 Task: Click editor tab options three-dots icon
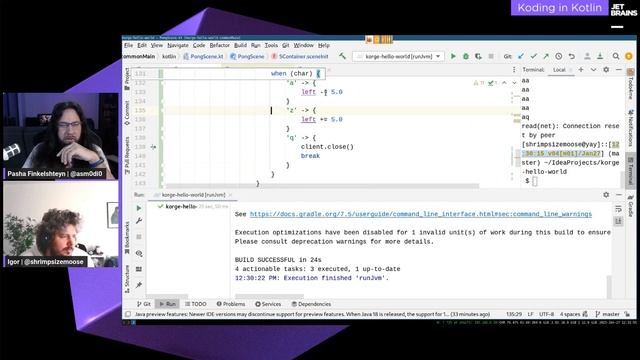point(514,70)
